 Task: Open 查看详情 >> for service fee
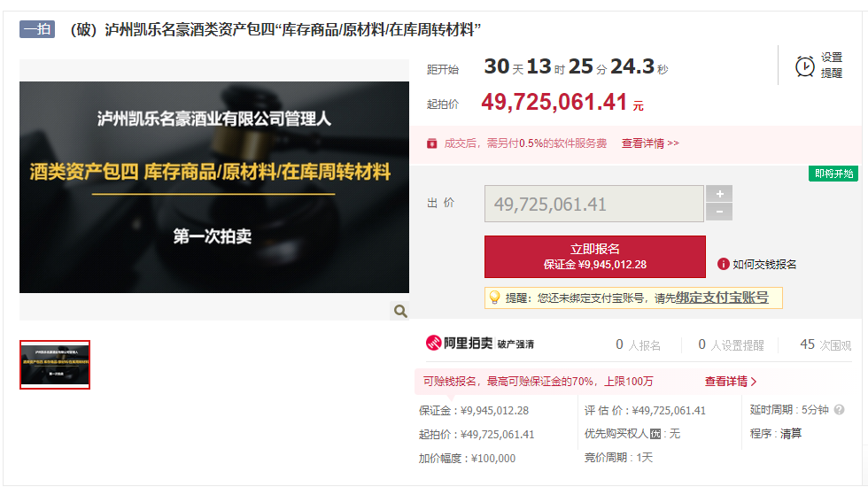(650, 143)
